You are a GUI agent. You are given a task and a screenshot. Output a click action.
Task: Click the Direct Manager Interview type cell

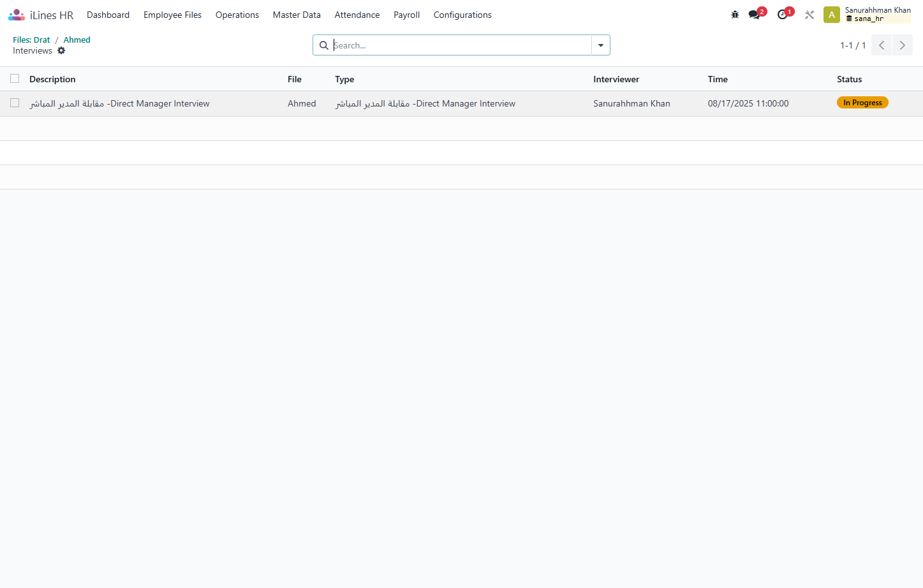click(x=425, y=103)
